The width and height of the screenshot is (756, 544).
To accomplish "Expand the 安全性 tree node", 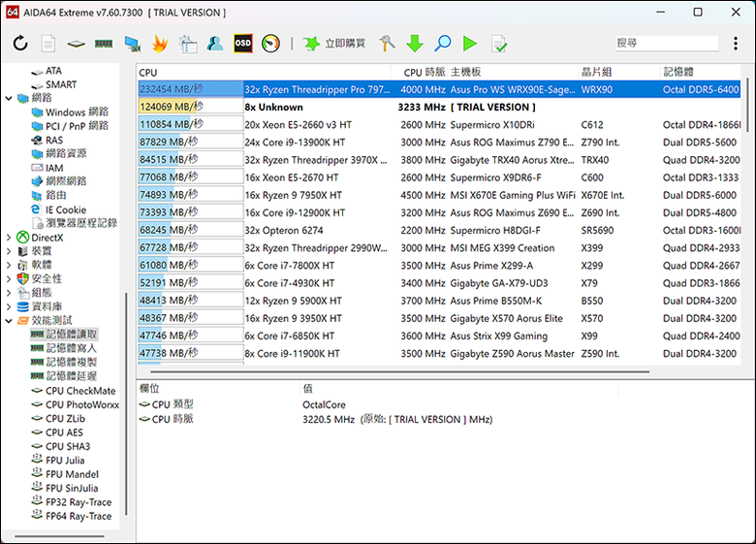I will pos(9,278).
